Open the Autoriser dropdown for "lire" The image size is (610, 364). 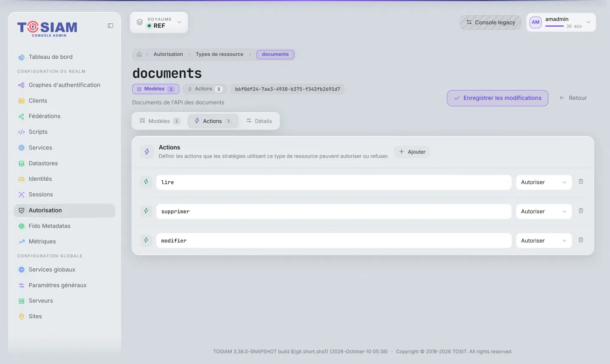[543, 182]
